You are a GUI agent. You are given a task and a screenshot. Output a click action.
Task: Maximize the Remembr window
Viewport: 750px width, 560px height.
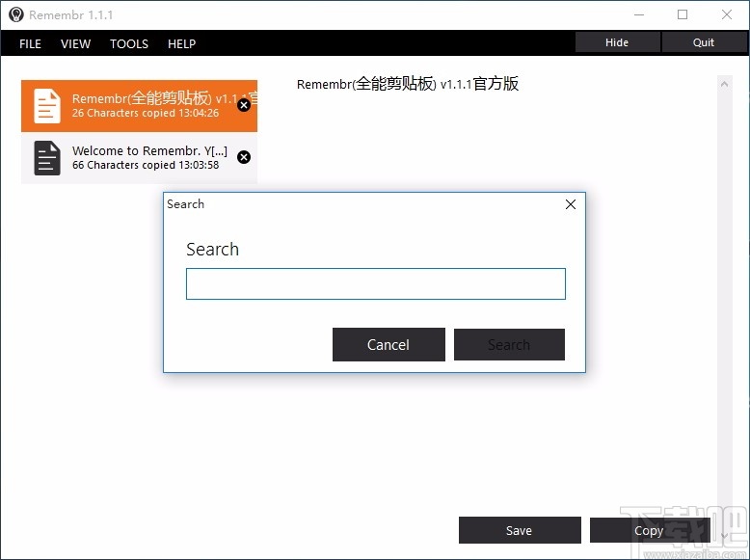[x=683, y=14]
